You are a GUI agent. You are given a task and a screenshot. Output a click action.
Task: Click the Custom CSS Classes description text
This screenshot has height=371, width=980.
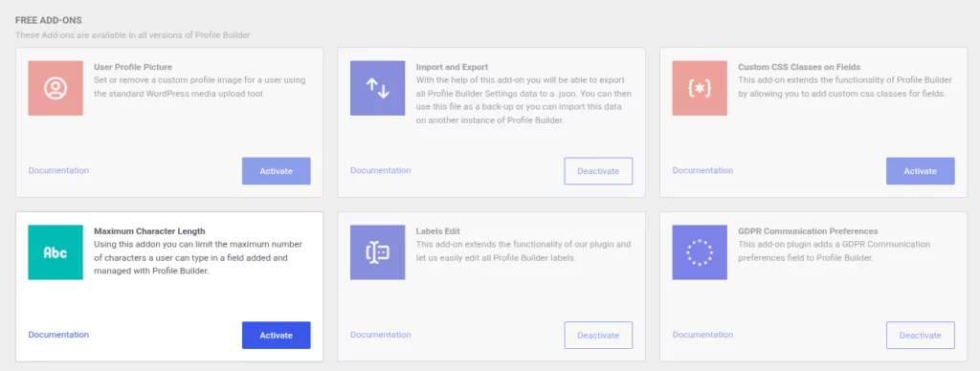tap(845, 87)
